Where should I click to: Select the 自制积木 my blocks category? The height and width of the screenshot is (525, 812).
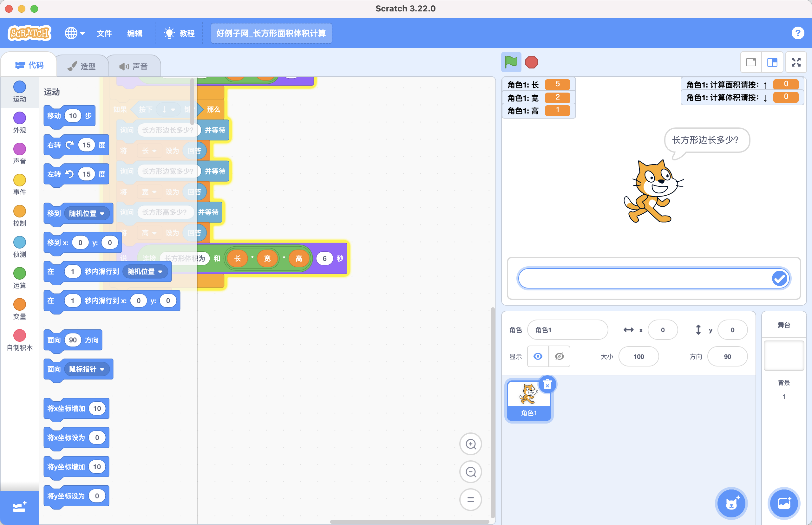pos(19,340)
